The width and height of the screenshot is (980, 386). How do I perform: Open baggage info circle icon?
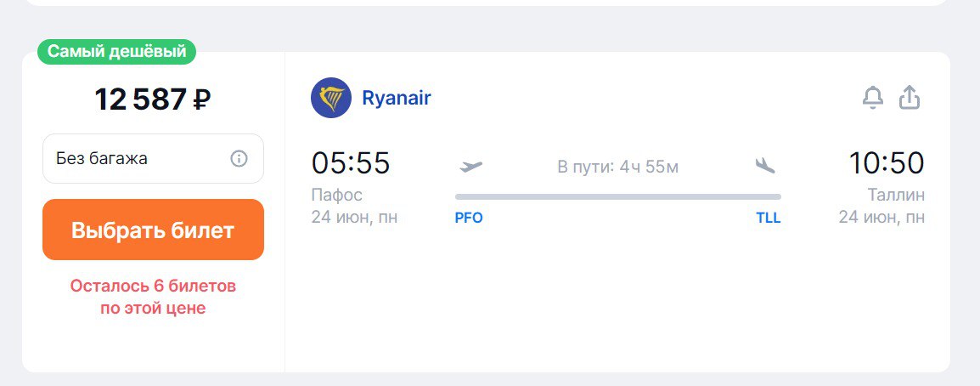tap(239, 158)
